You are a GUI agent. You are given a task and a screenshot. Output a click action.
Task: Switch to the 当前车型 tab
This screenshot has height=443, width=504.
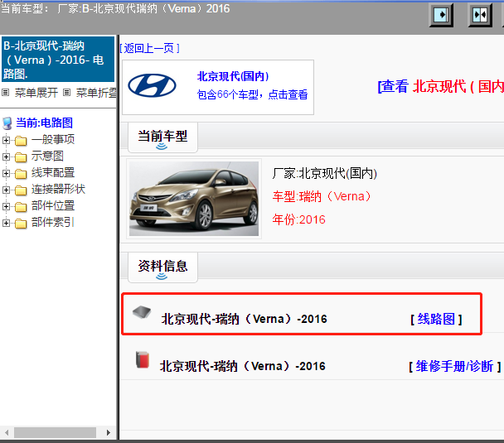click(162, 137)
